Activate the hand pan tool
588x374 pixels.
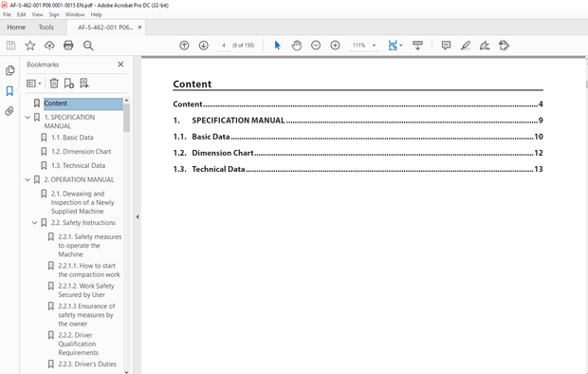(297, 46)
